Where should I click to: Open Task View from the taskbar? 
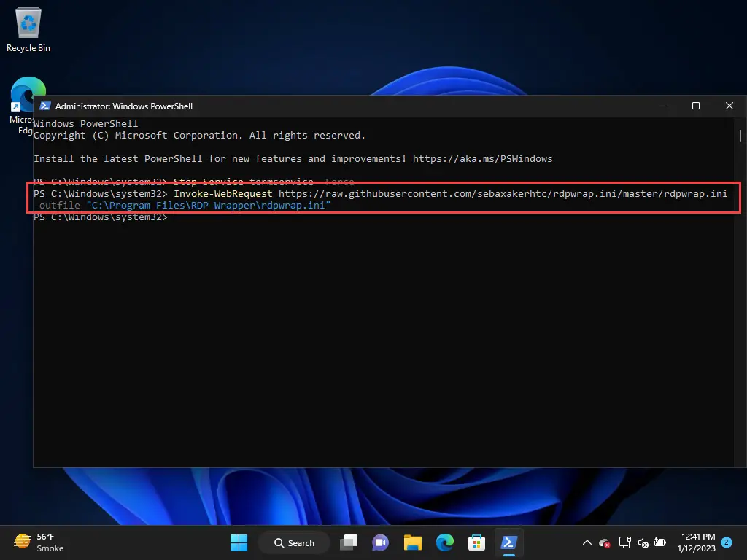pos(348,542)
